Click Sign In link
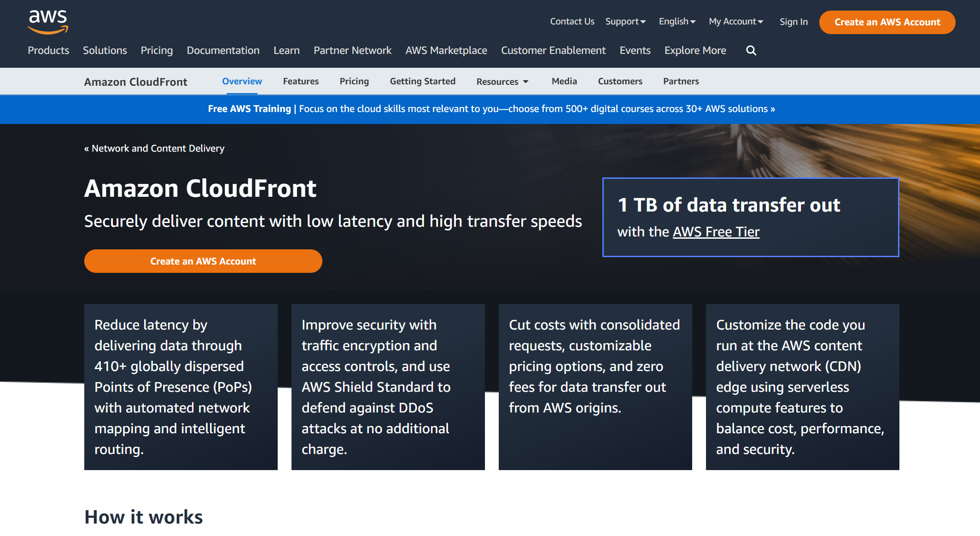This screenshot has height=536, width=980. coord(793,22)
